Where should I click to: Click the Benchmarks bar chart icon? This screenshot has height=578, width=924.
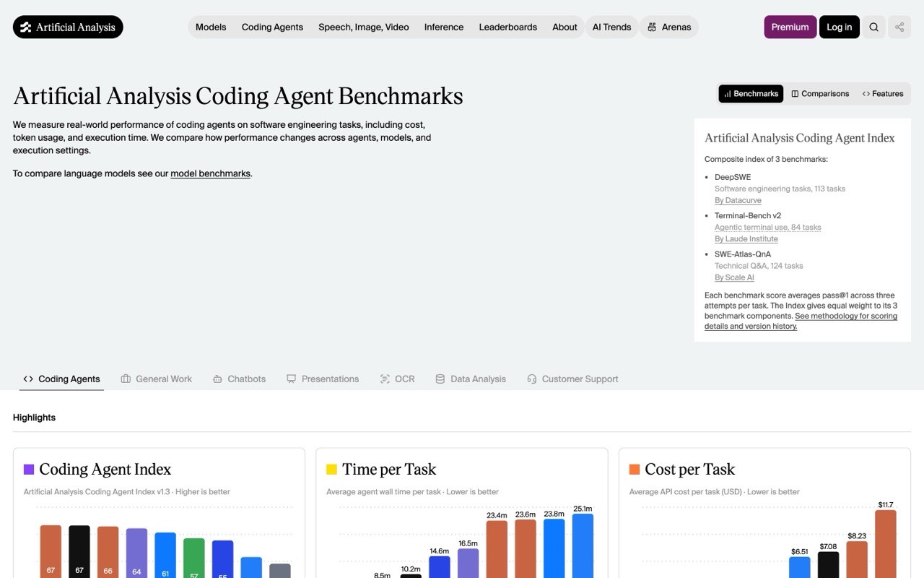click(x=728, y=94)
